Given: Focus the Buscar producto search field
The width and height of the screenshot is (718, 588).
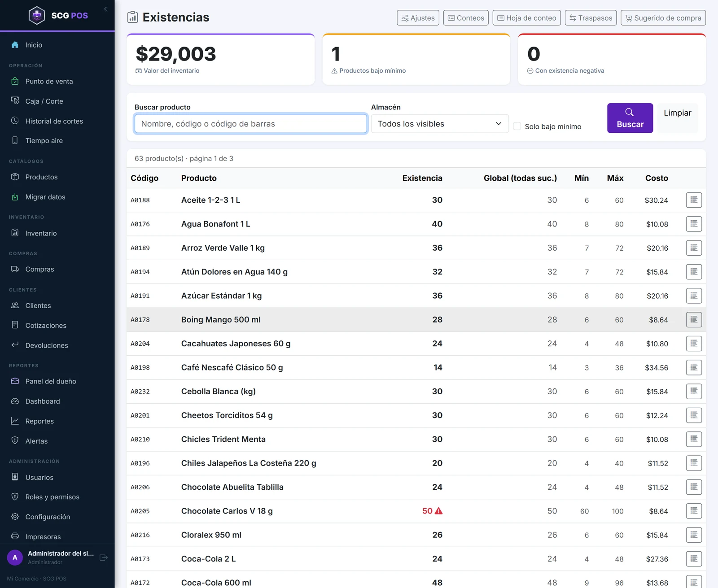Looking at the screenshot, I should 251,124.
